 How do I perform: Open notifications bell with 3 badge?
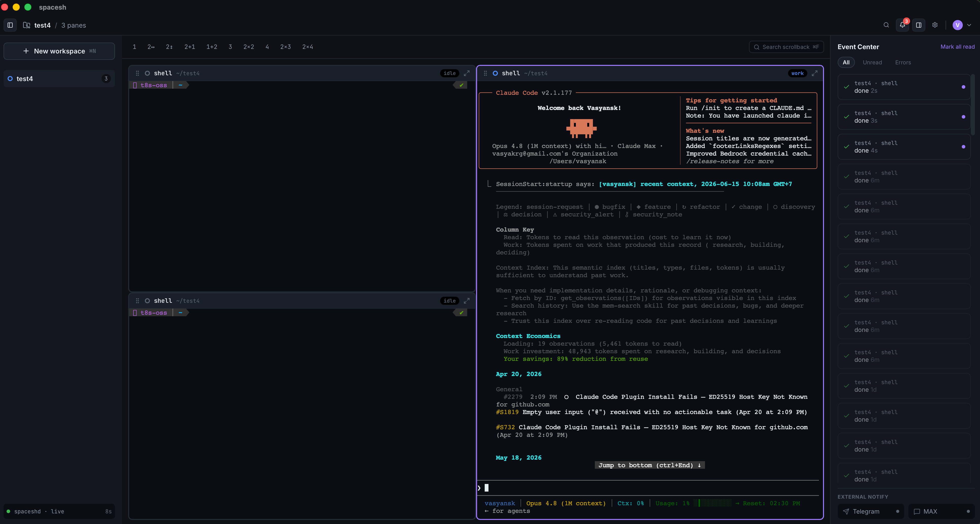(x=903, y=25)
